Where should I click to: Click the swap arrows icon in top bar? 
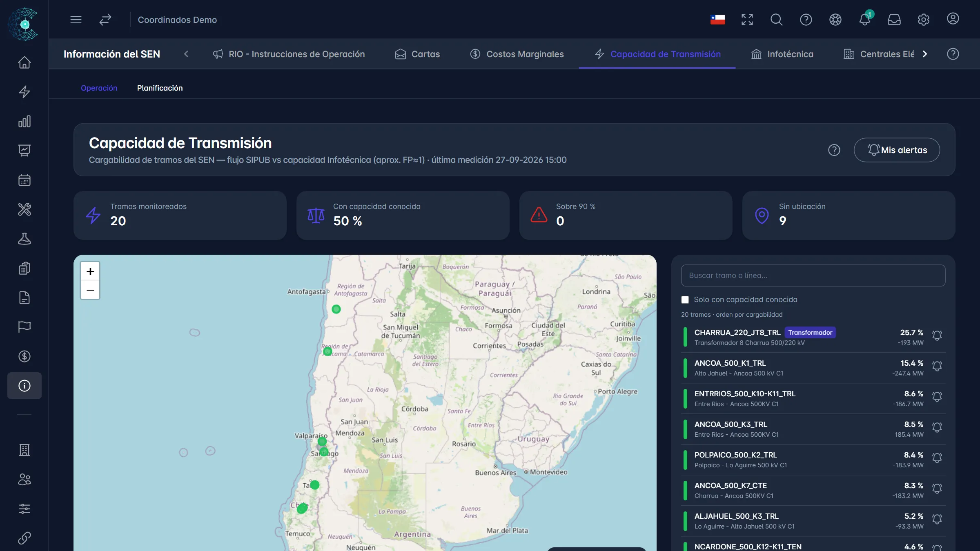coord(105,20)
